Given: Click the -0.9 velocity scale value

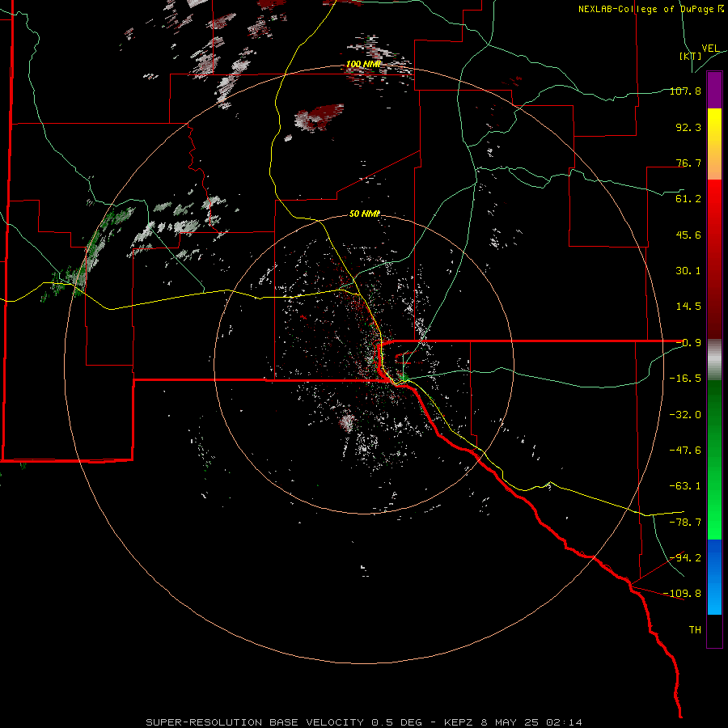Looking at the screenshot, I should click(x=688, y=343).
